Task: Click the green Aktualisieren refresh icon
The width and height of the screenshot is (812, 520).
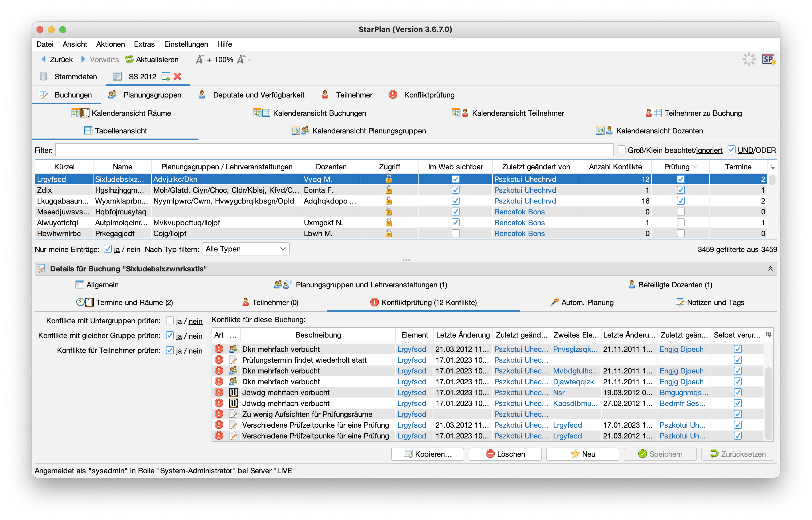Action: click(x=129, y=59)
